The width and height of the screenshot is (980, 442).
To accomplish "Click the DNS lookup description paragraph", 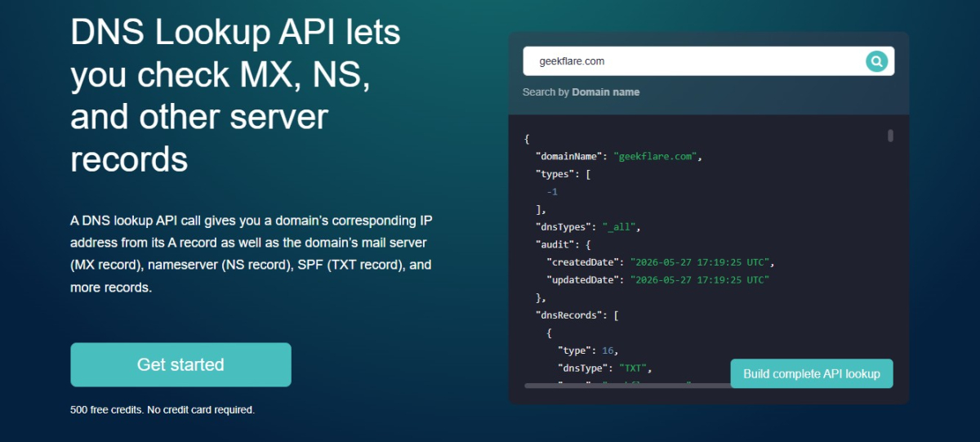I will [251, 254].
